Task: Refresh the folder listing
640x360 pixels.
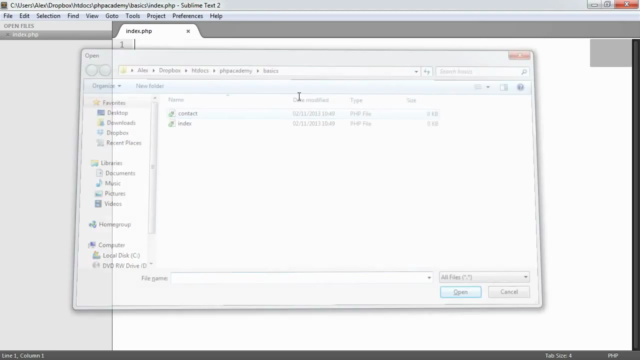Action: (x=427, y=71)
